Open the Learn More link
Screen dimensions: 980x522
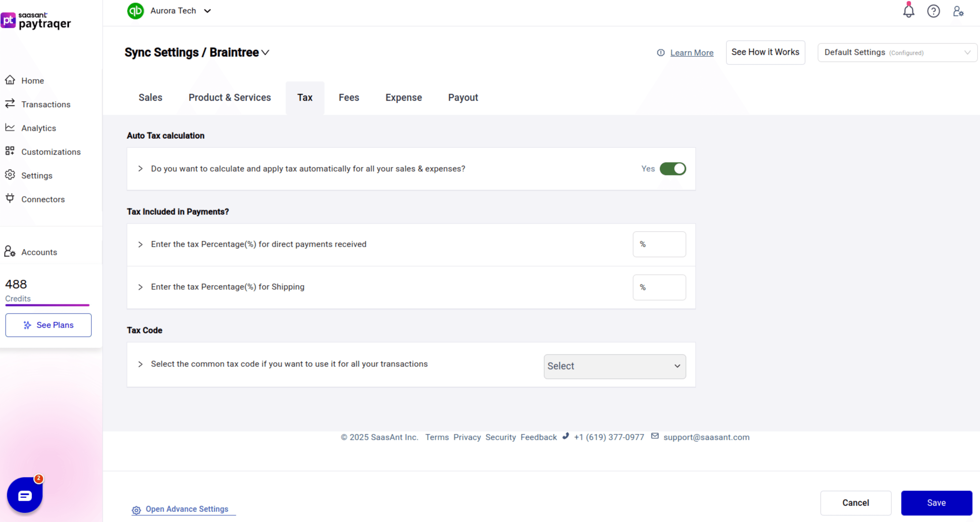point(692,53)
